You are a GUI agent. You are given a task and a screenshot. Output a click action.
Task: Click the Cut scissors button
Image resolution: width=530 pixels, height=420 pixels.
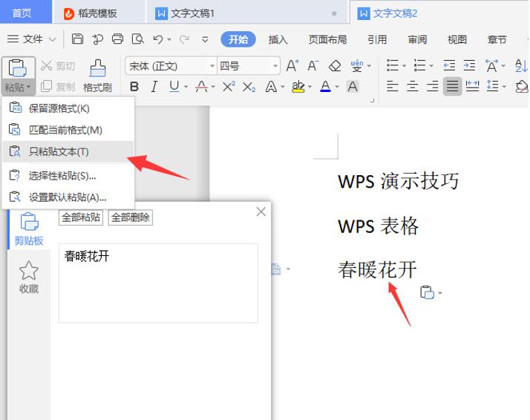click(x=58, y=66)
